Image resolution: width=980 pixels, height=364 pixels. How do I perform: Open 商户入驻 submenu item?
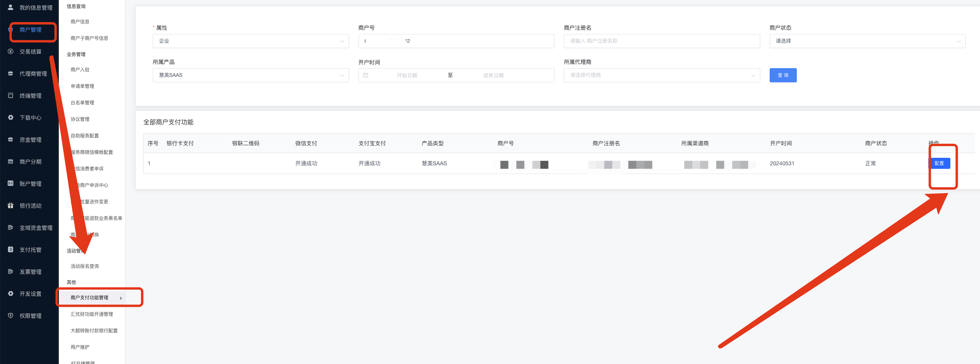pyautogui.click(x=80, y=70)
